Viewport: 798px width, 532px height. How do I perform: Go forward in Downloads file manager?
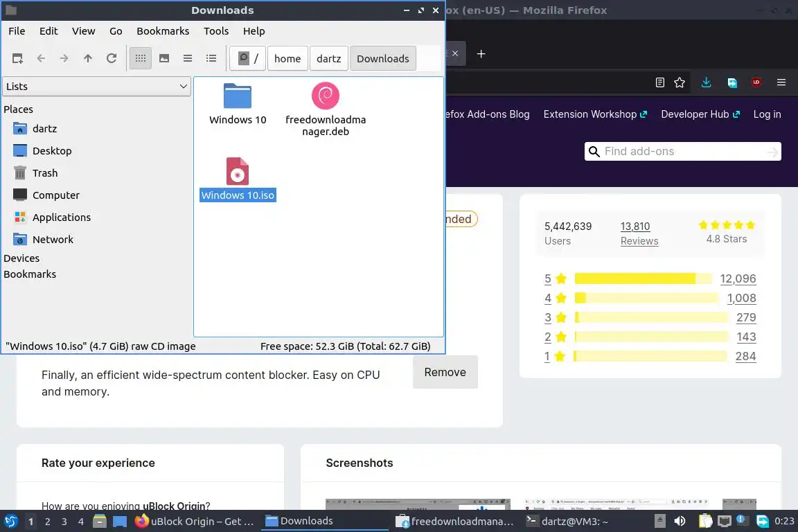tap(64, 59)
